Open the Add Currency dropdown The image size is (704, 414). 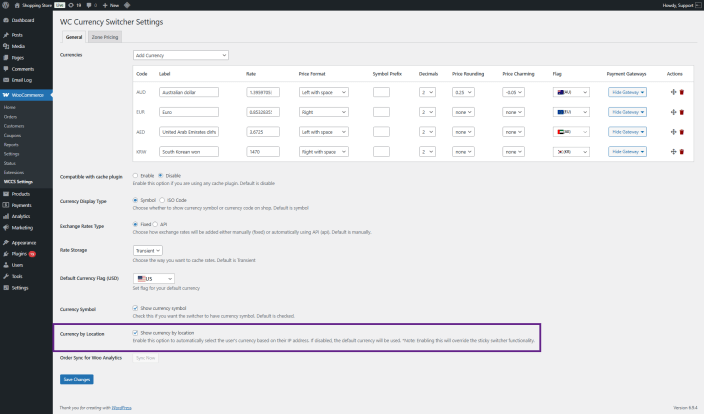[x=180, y=55]
